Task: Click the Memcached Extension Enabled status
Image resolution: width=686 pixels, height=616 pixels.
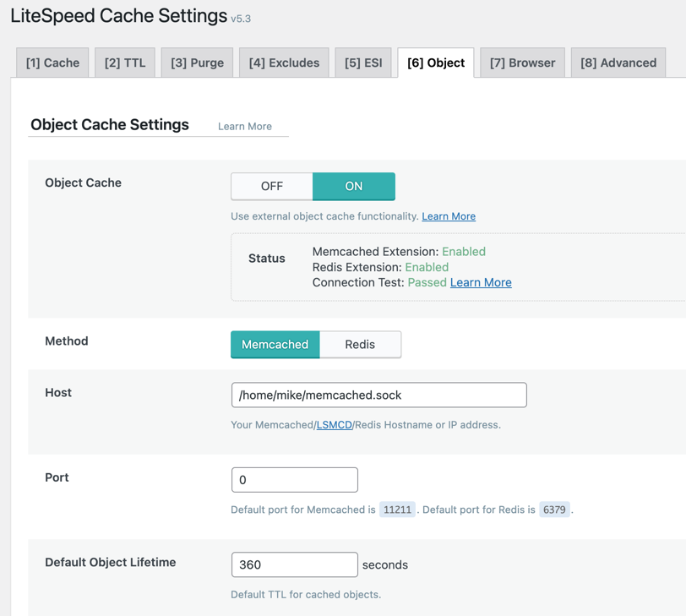Action: click(464, 252)
